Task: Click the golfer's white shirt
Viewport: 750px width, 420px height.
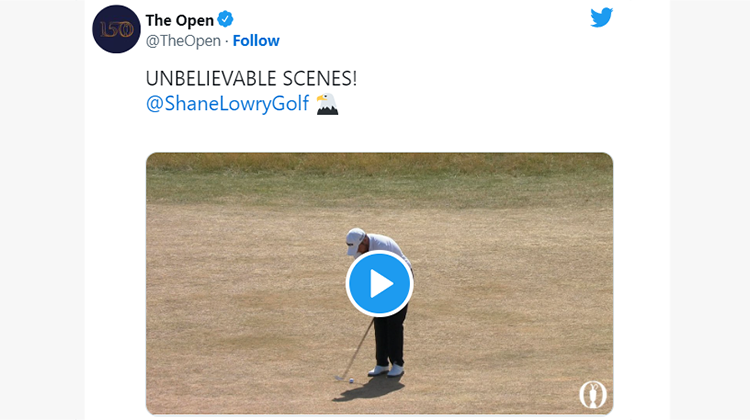Action: point(386,245)
